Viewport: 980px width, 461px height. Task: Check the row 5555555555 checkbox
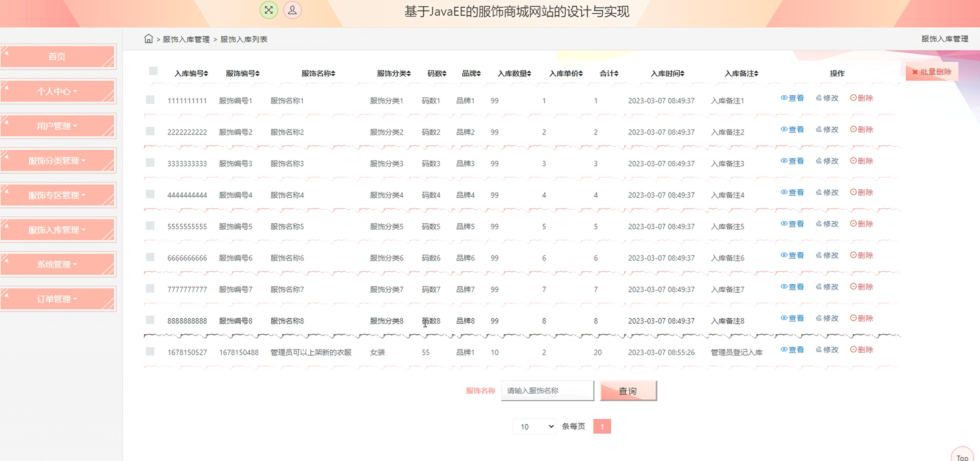coord(150,225)
